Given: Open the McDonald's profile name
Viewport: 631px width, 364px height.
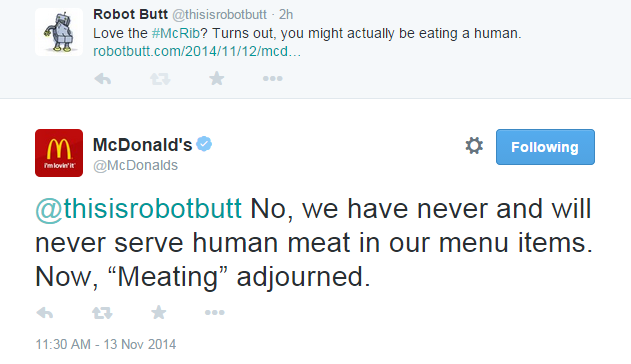Looking at the screenshot, I should (142, 145).
